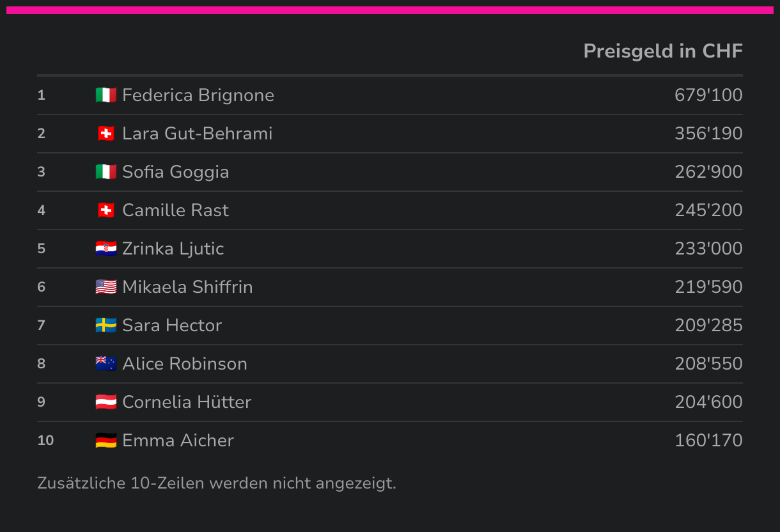The height and width of the screenshot is (532, 780).
Task: Click the Italian flag next to Federica Brignone
Action: [106, 95]
